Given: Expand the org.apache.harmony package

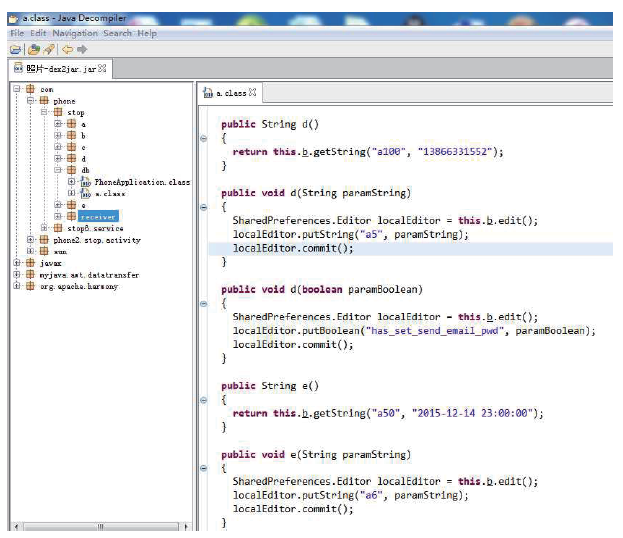Looking at the screenshot, I should (18, 286).
